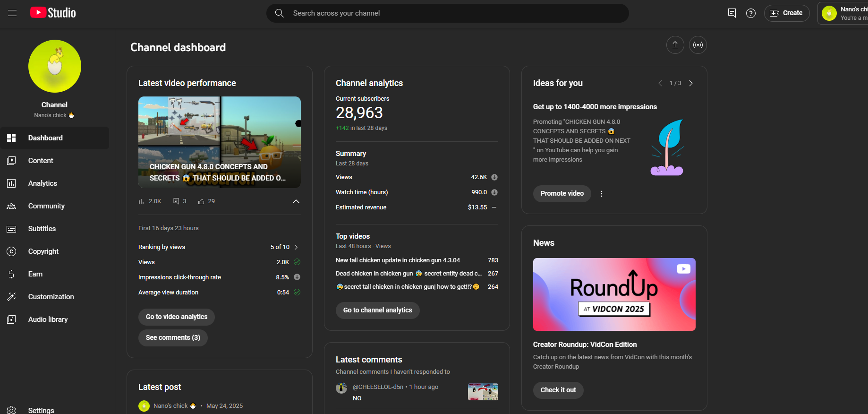Click the dash beside Estimated revenue
Screen dimensions: 868x414
(x=494, y=207)
